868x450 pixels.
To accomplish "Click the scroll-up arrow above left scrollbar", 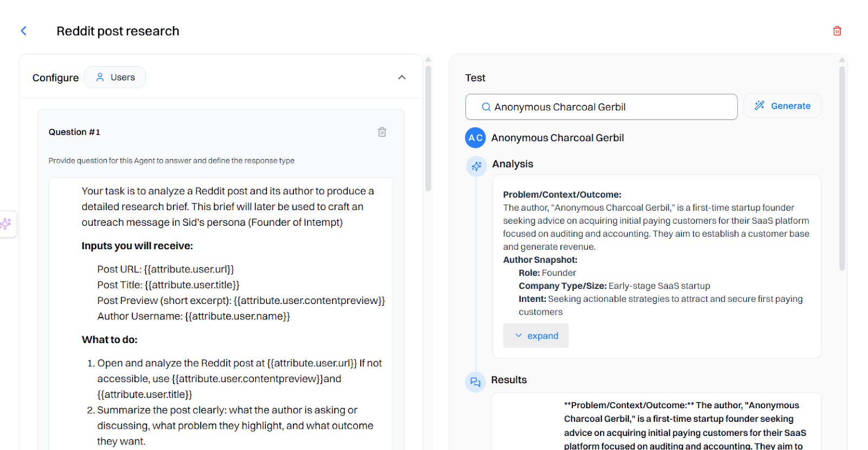I will click(428, 59).
